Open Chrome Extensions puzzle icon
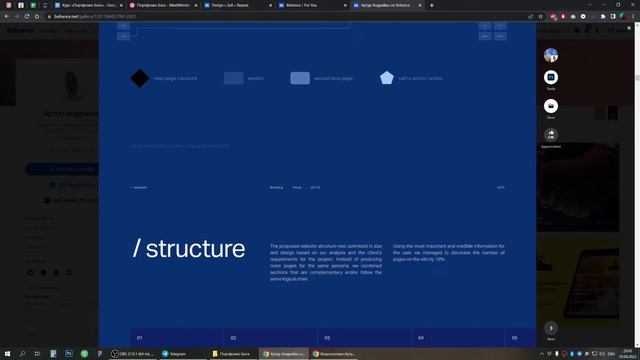 (603, 16)
